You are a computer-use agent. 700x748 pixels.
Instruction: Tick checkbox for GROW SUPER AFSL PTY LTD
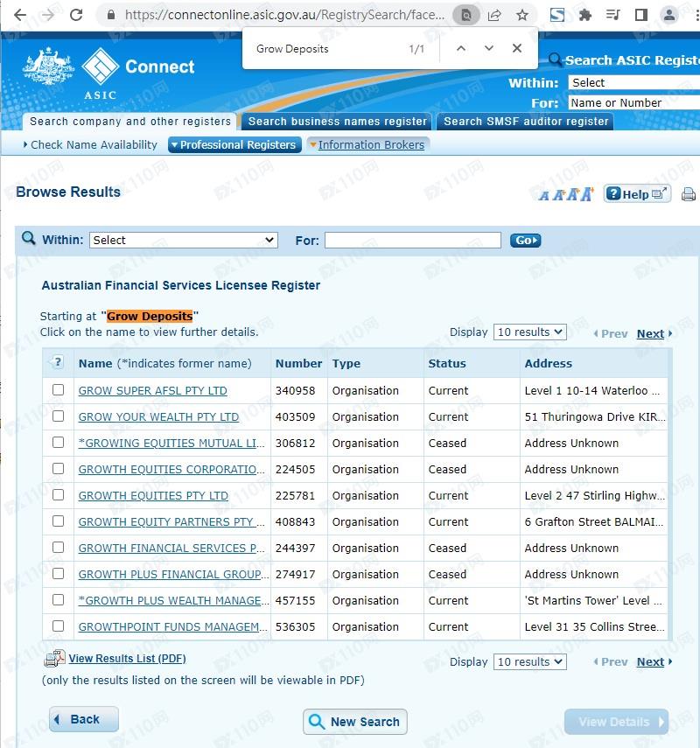(59, 390)
